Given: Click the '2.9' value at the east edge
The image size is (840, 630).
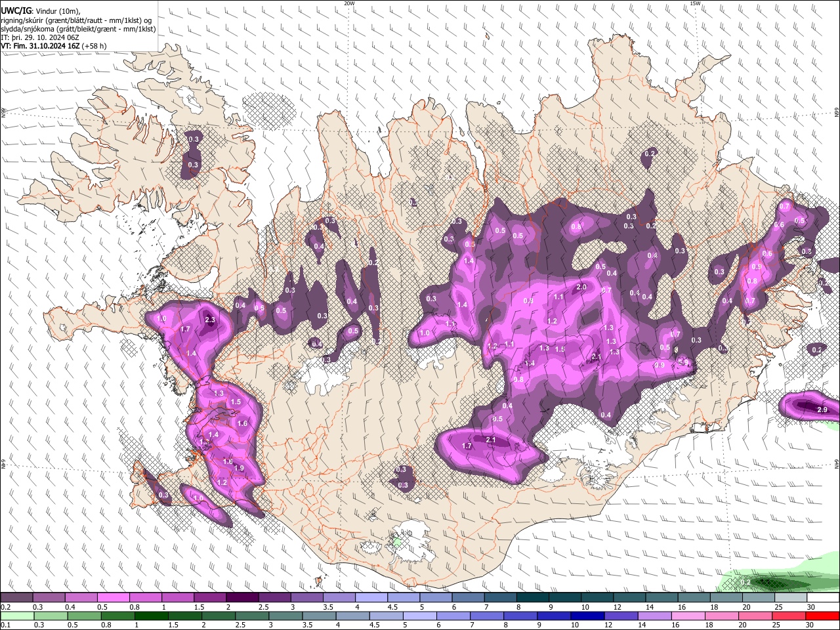Looking at the screenshot, I should tap(822, 409).
